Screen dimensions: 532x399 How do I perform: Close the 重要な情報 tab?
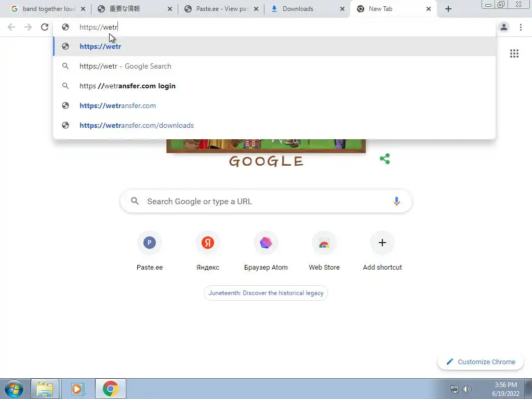click(170, 9)
